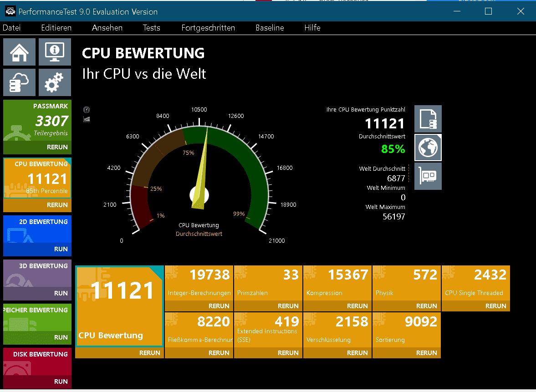Maximize the PerformanceTest window
This screenshot has width=536, height=392.
489,11
